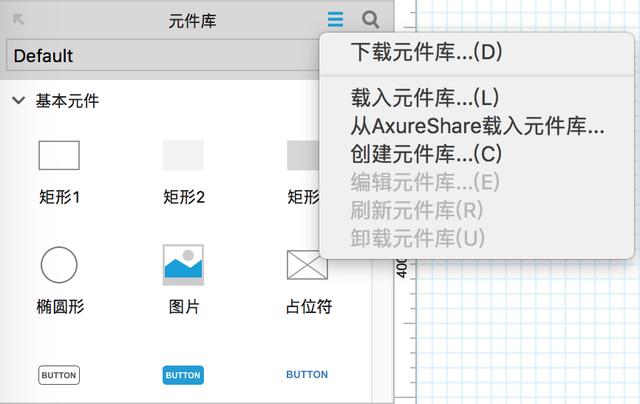This screenshot has width=640, height=404.
Task: Select the 矩形1 rectangle widget
Action: pos(59,155)
